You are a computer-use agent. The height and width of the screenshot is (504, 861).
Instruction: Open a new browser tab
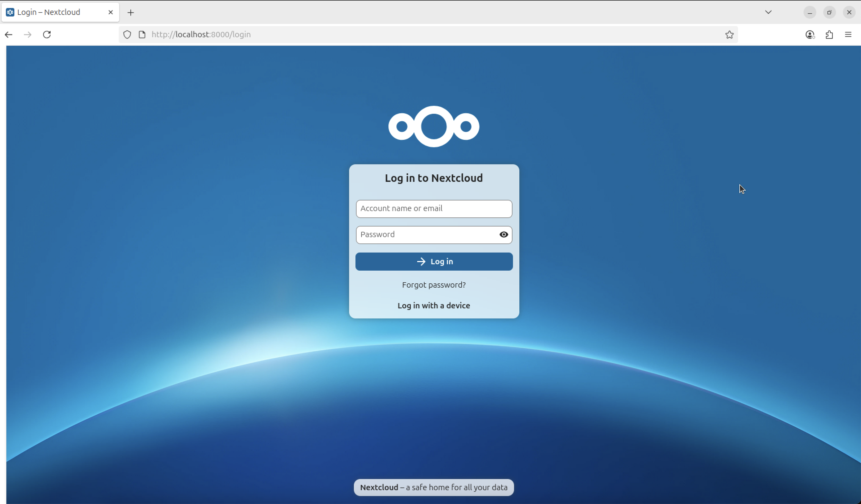coord(131,13)
